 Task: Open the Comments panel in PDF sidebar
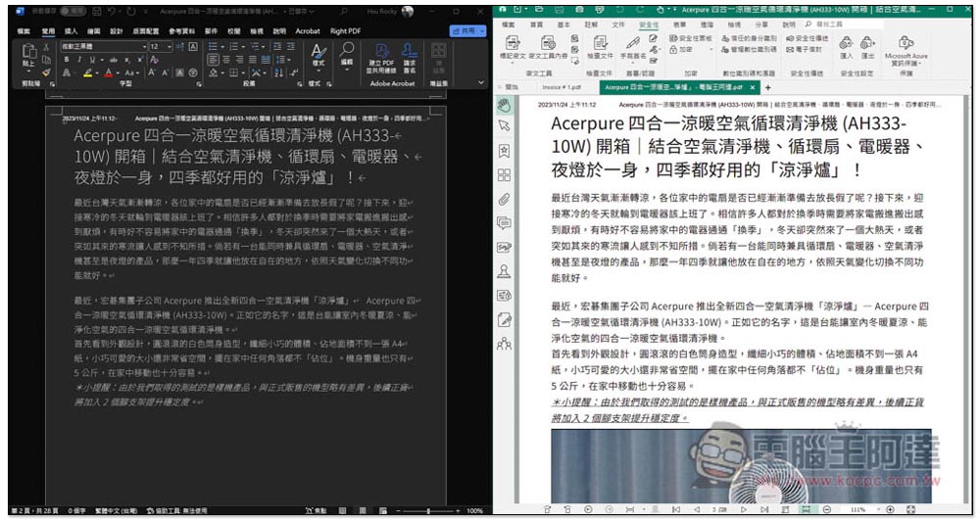pos(504,223)
